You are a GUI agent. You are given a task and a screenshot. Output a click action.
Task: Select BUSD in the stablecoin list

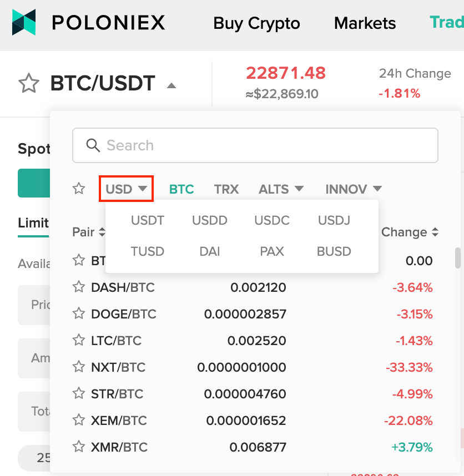coord(334,251)
